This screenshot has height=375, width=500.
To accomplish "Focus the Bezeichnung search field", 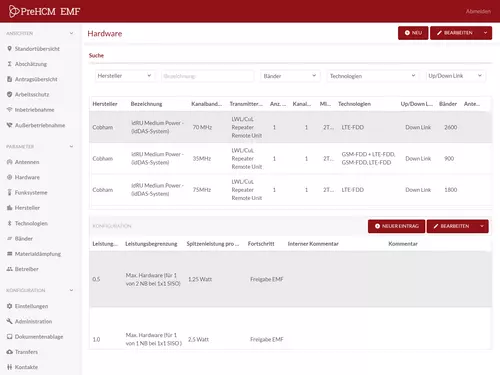I will point(207,76).
